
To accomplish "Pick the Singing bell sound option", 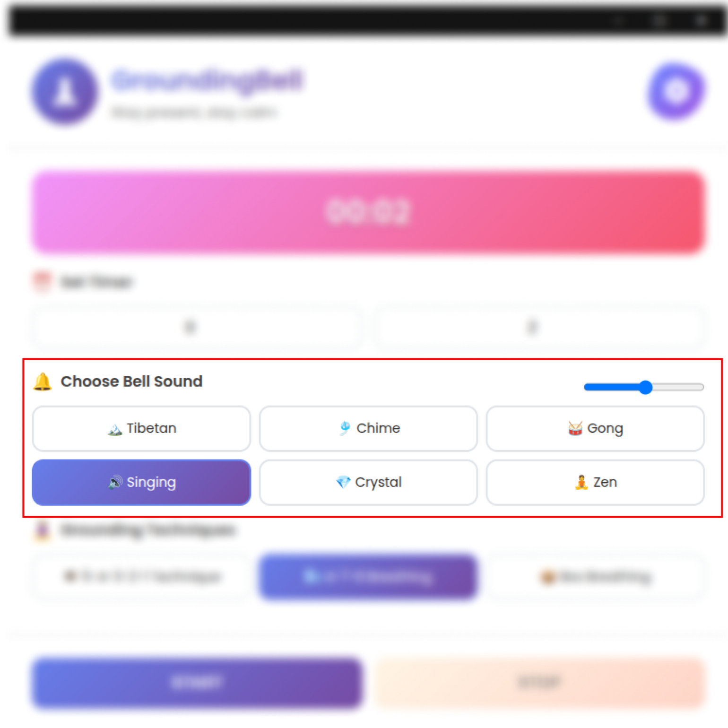I will point(141,482).
